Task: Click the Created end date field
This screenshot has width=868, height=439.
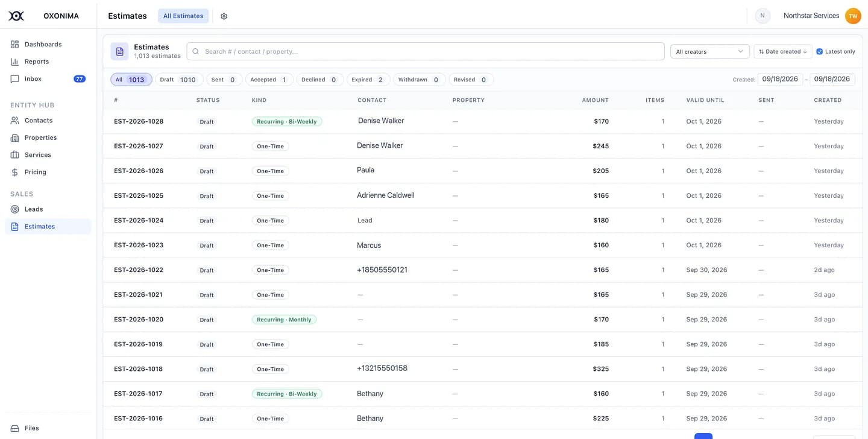Action: 832,79
